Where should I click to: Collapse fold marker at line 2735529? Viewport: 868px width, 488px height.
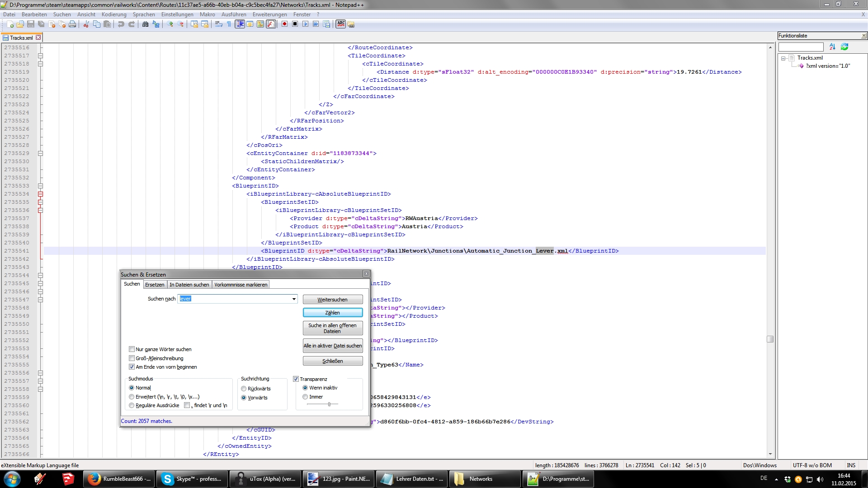click(x=40, y=154)
